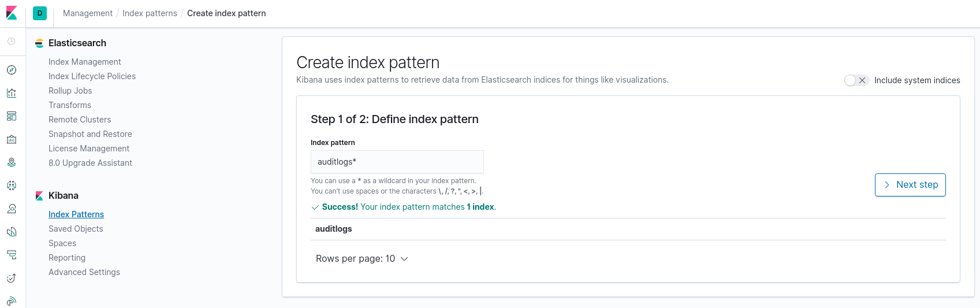The height and width of the screenshot is (308, 980).
Task: Click the Elasticsearch section logo icon
Action: click(39, 43)
